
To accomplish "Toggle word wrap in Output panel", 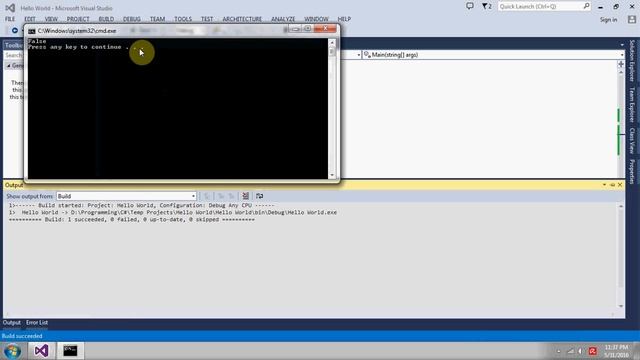I will pyautogui.click(x=259, y=196).
